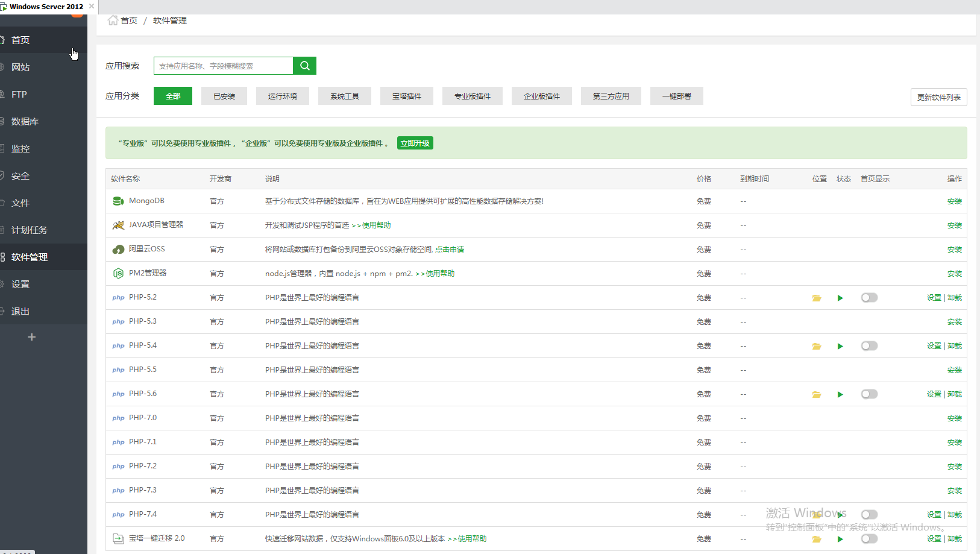Select the 系统工具 category filter

click(345, 96)
